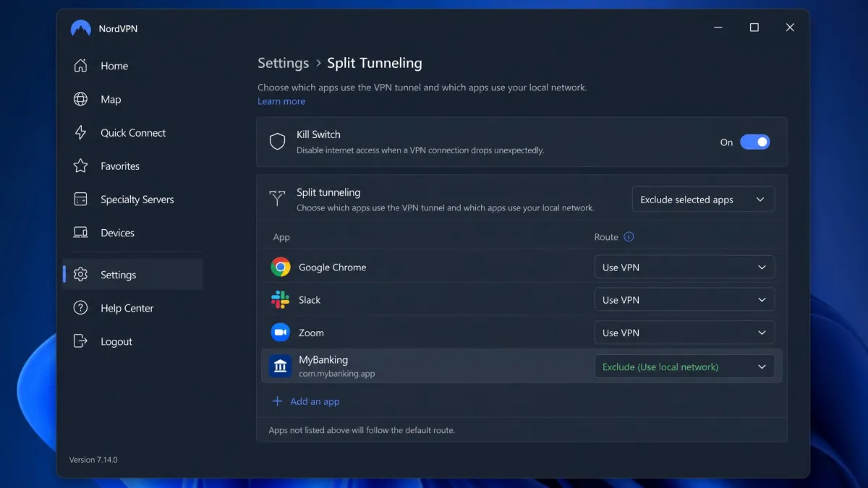The width and height of the screenshot is (868, 488).
Task: Click the App column header
Action: 281,237
